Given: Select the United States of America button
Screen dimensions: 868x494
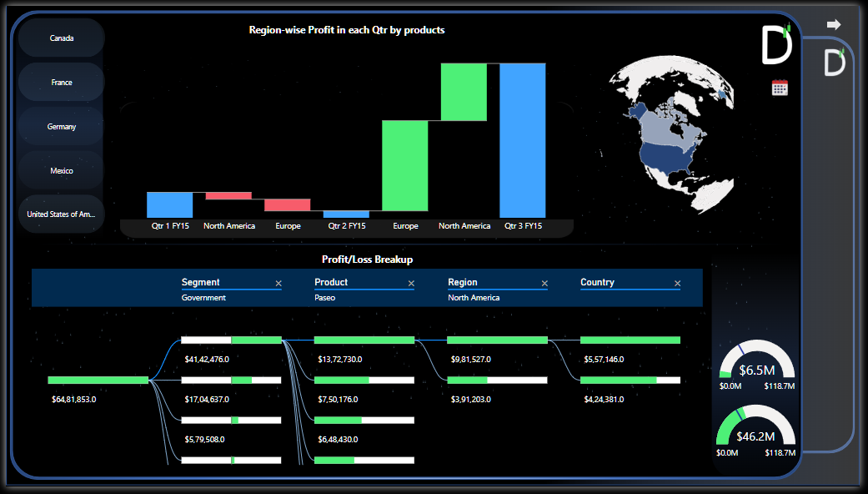Looking at the screenshot, I should click(62, 214).
